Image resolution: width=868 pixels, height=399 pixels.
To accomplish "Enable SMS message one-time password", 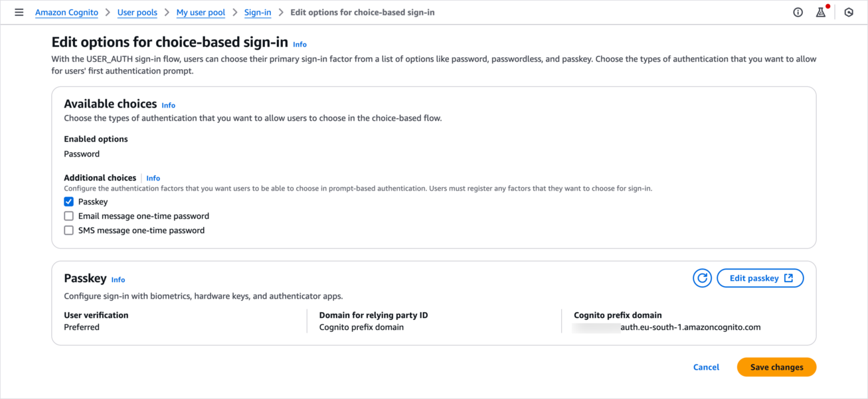I will click(69, 231).
